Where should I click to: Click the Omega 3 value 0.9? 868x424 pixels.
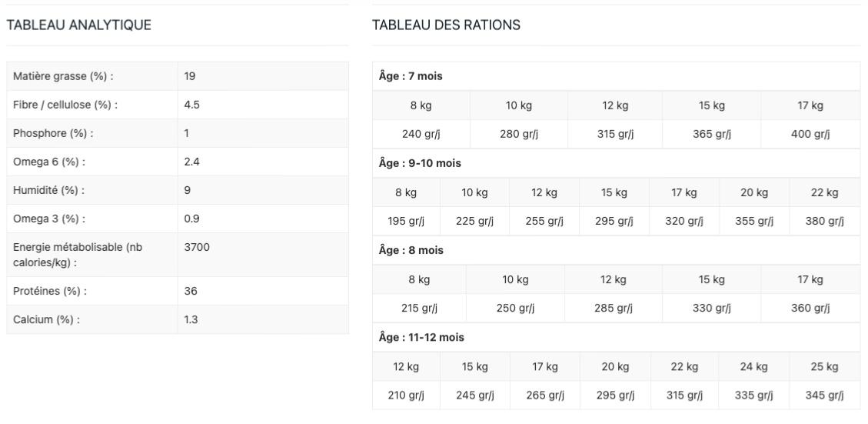point(192,219)
